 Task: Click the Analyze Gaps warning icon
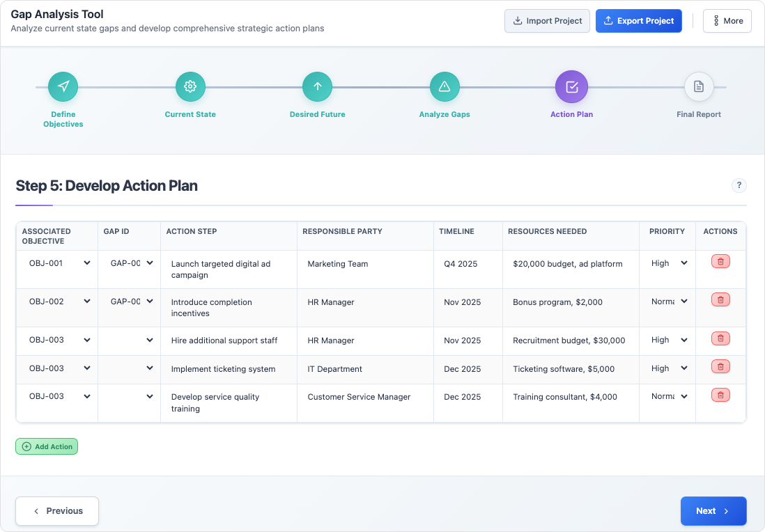[x=445, y=87]
